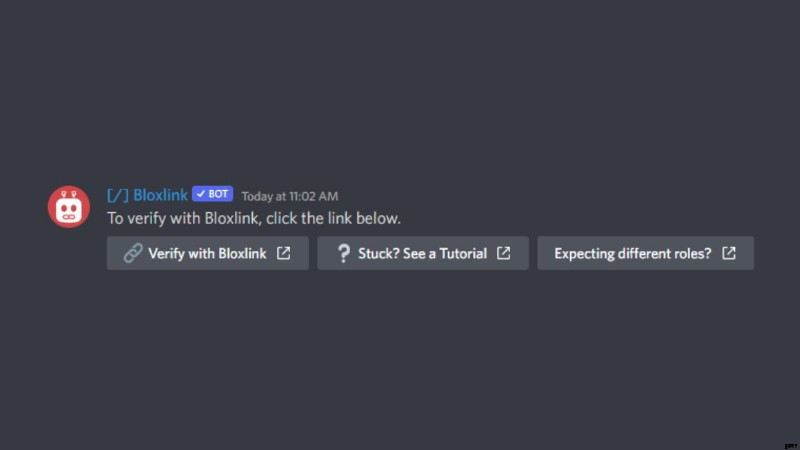Click the question mark icon on Stuck button
This screenshot has width=800, height=450.
344,253
